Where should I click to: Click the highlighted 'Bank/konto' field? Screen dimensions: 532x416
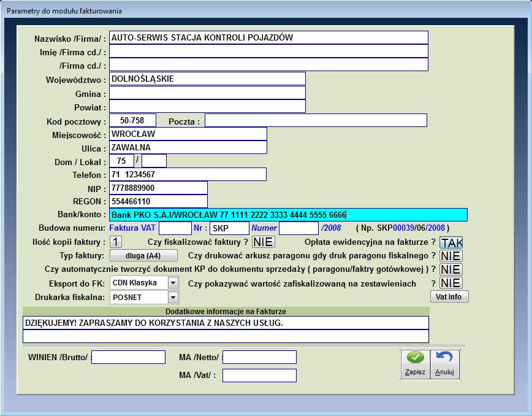(289, 215)
